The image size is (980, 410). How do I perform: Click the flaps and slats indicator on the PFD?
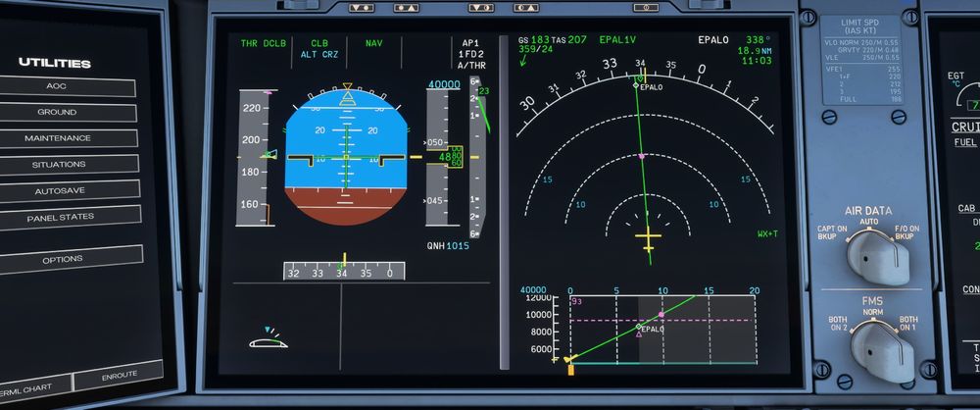268,339
